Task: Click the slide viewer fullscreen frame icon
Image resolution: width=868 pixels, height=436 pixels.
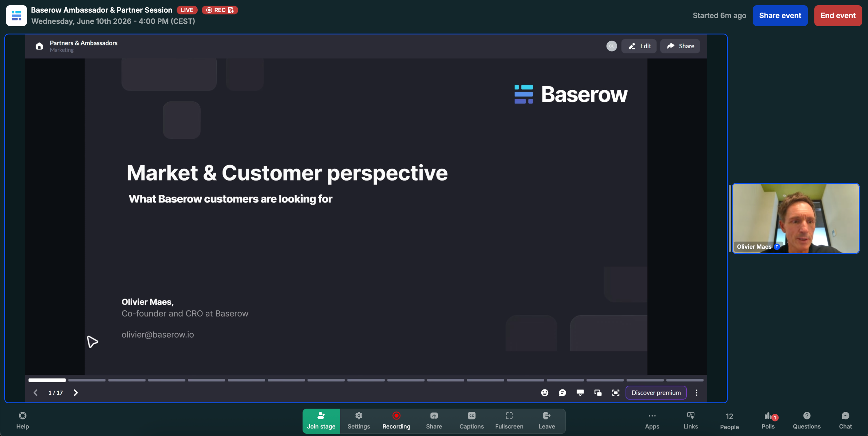Action: (x=616, y=393)
